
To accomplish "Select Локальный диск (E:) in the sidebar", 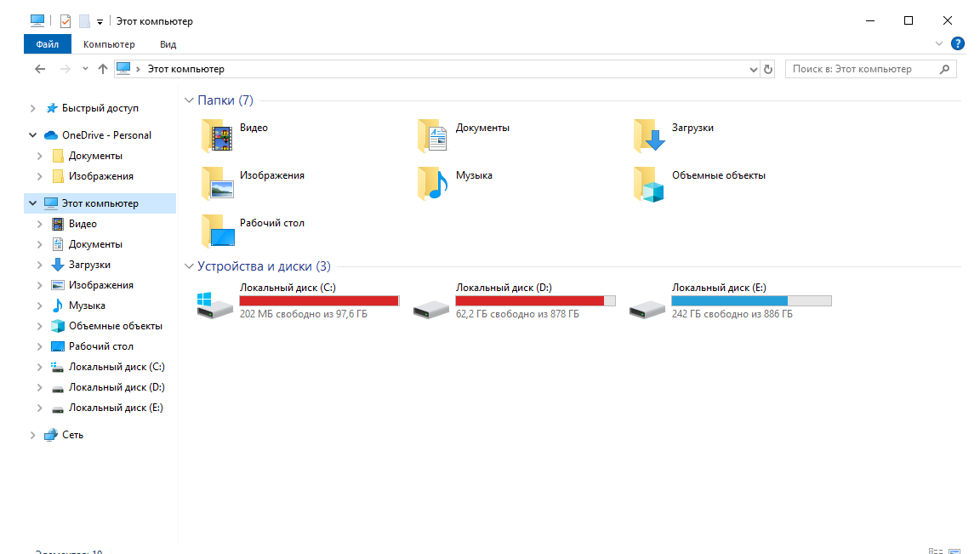I will click(x=116, y=408).
